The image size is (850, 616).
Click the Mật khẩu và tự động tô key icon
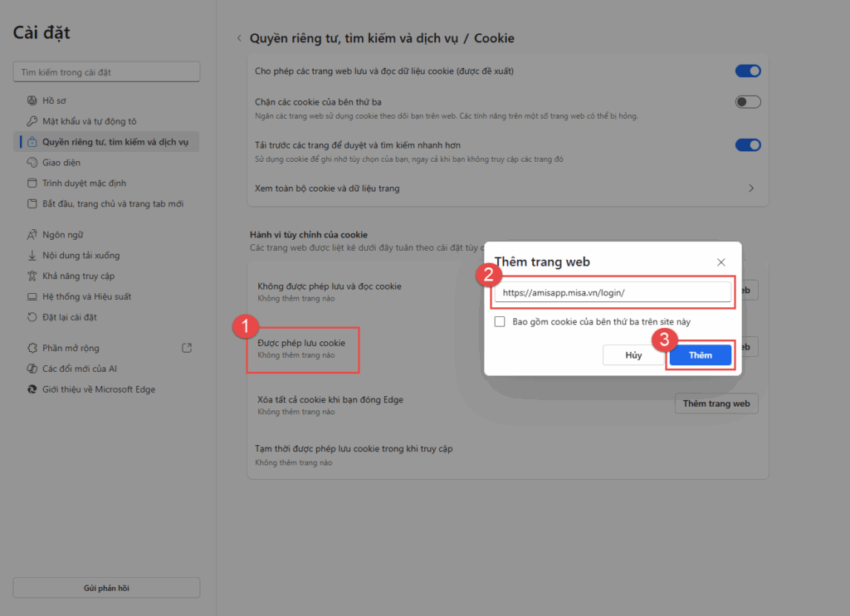point(32,121)
